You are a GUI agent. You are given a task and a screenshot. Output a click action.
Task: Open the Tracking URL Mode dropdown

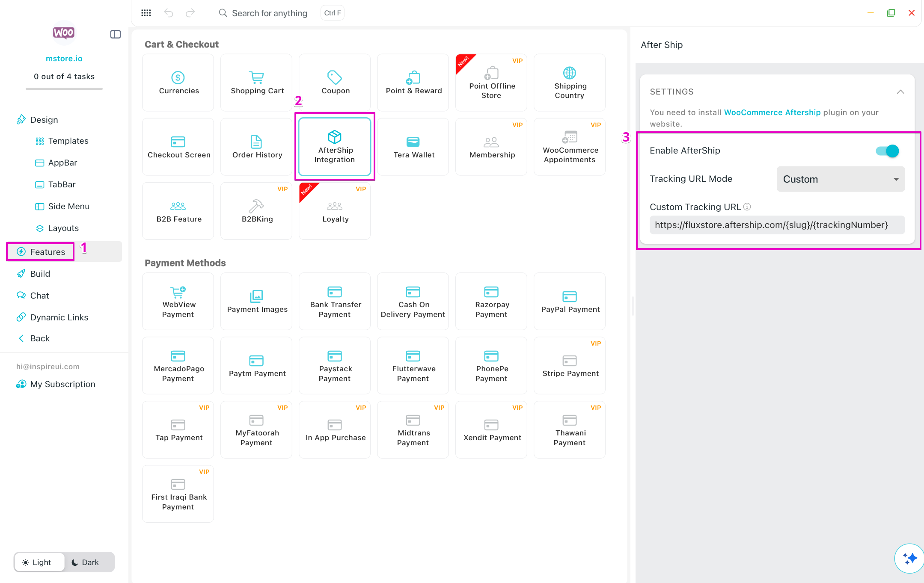click(x=840, y=179)
